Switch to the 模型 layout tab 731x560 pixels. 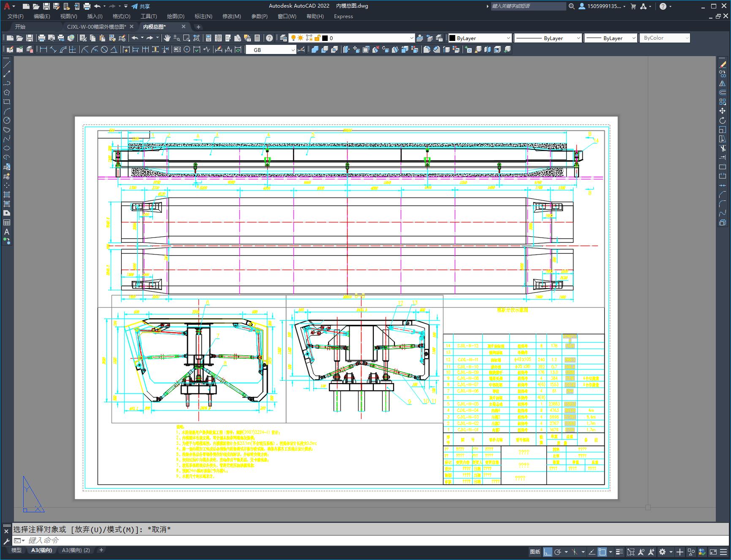tap(16, 550)
